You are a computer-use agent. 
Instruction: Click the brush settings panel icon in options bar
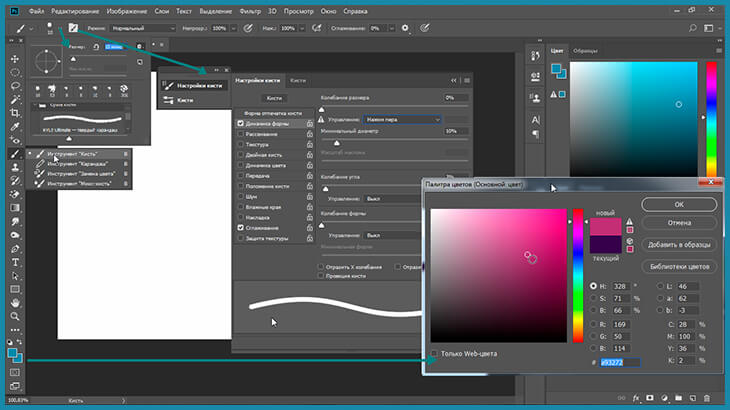click(72, 25)
